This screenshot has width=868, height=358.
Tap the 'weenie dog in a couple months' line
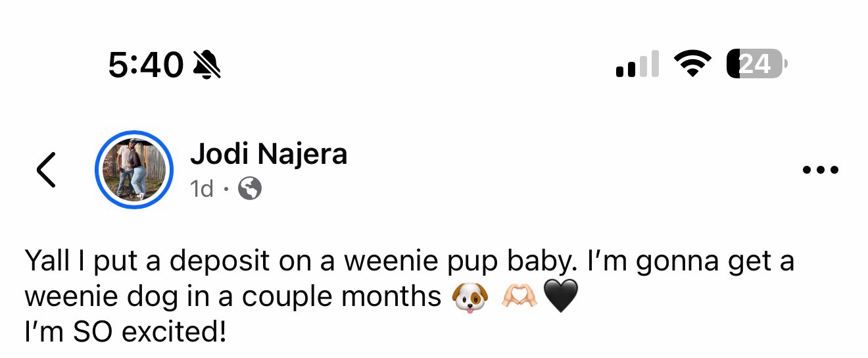coord(233,297)
